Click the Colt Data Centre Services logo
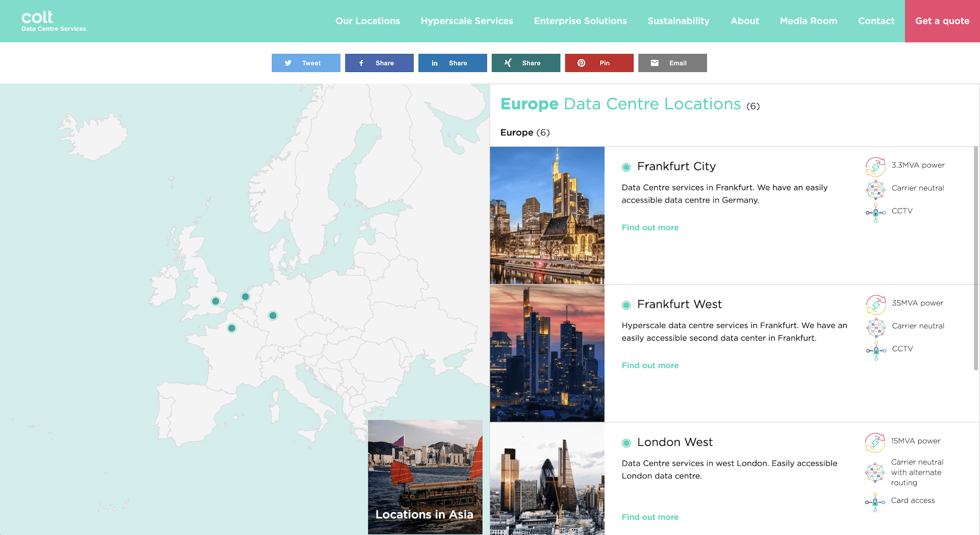980x535 pixels. [x=54, y=21]
